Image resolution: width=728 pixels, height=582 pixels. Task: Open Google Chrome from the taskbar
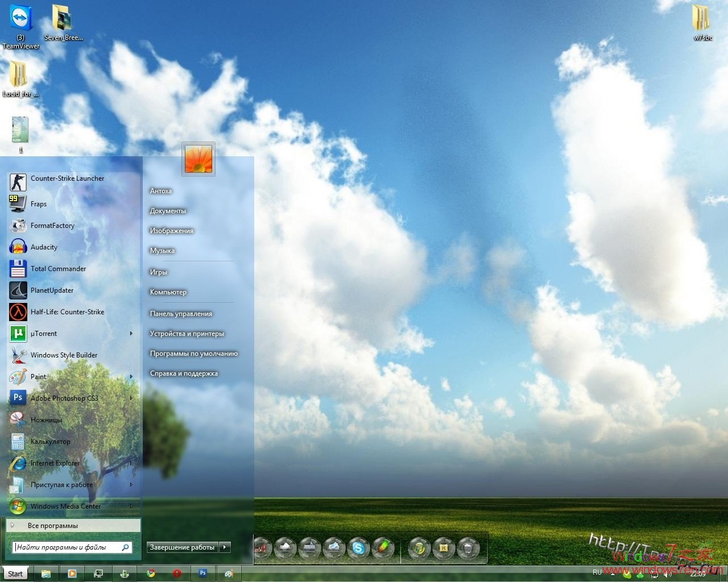tap(151, 573)
